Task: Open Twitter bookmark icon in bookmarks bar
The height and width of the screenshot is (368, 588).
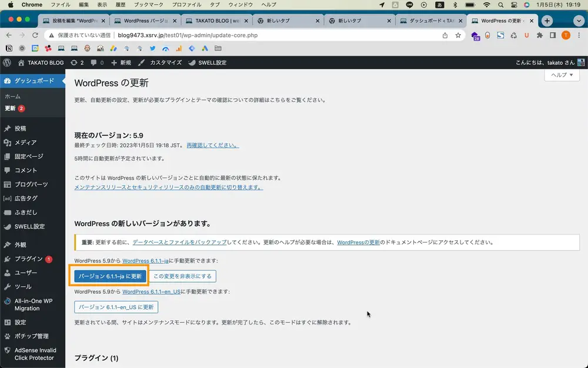Action: pyautogui.click(x=152, y=48)
